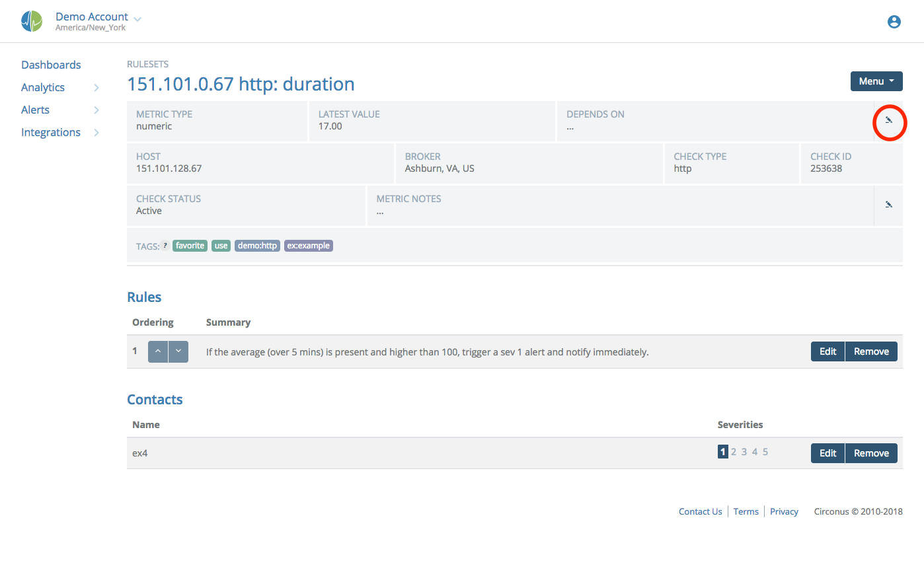Screen dimensions: 924x586
Task: Click the down arrow to reorder rule 1
Action: point(178,351)
